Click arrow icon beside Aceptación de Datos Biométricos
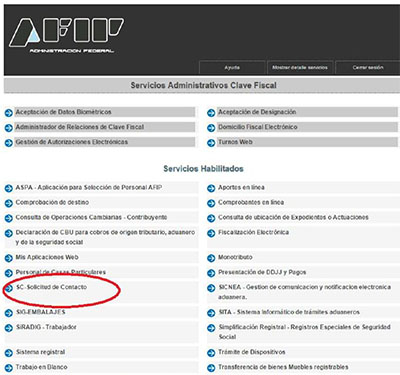 [x=9, y=113]
